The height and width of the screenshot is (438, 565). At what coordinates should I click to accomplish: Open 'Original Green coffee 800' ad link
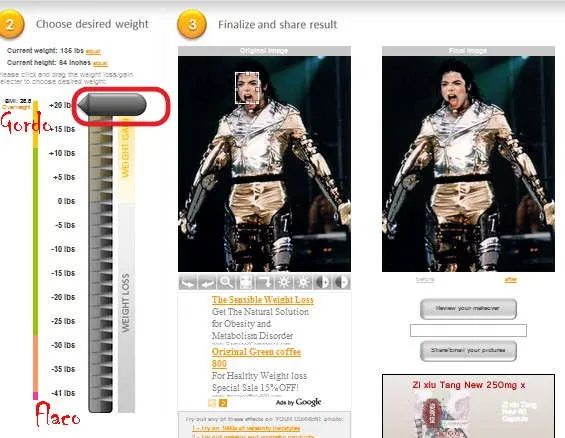coord(256,357)
